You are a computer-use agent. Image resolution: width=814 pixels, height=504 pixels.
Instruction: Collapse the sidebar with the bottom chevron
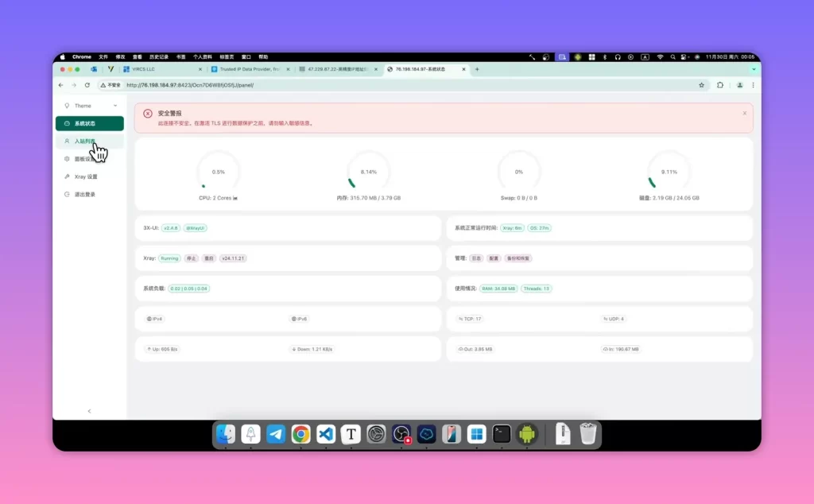coord(89,411)
